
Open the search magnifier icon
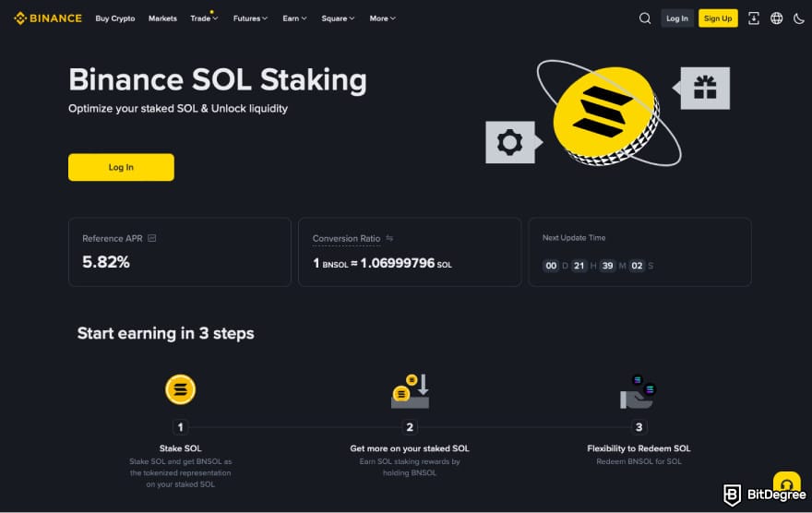click(x=645, y=18)
